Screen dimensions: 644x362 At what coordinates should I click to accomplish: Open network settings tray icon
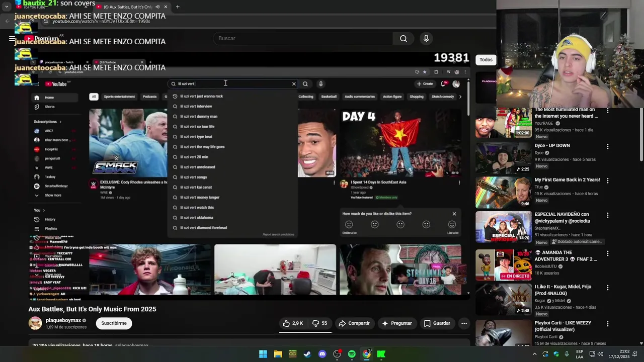(592, 354)
